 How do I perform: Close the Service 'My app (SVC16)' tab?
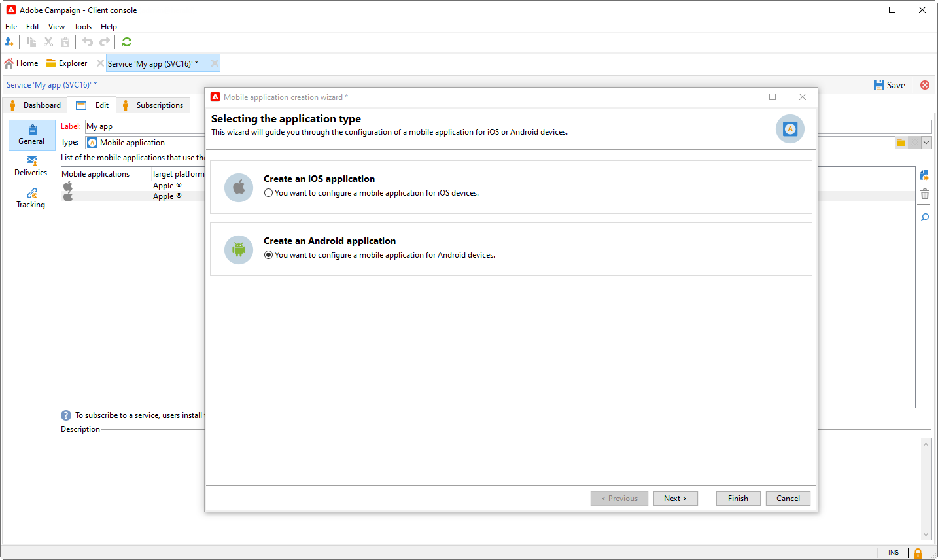(215, 63)
